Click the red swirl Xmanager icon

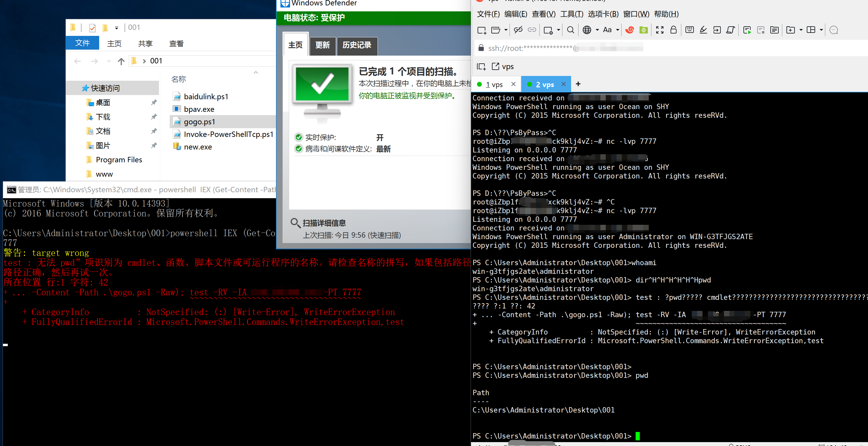[x=629, y=30]
